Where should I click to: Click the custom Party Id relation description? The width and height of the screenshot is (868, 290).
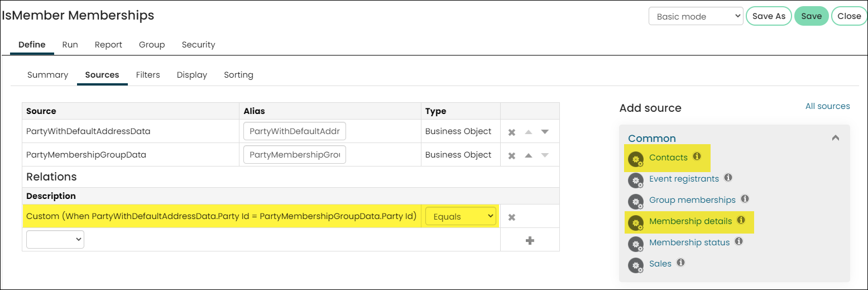(x=221, y=216)
